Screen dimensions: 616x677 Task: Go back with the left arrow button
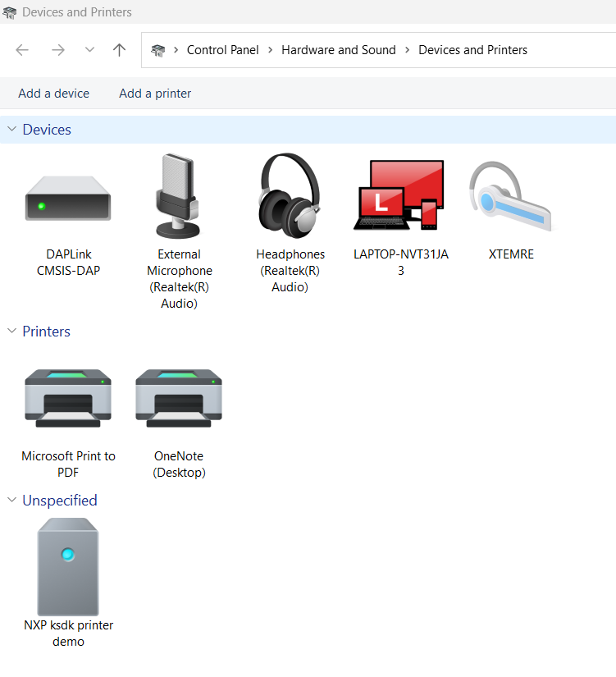tap(22, 50)
